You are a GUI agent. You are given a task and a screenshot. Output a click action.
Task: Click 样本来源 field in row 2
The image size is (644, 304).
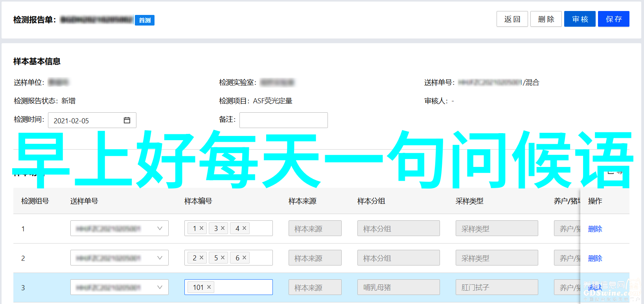pos(315,258)
